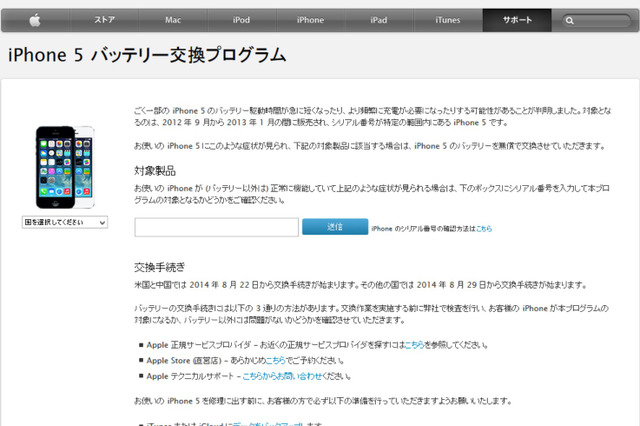Screen dimensions: 640x426
Task: Click the blue 送信 submit button
Action: click(335, 226)
